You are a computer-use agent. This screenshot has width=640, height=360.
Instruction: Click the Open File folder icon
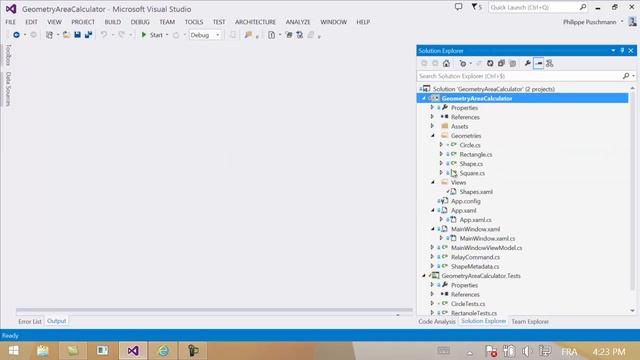point(66,35)
